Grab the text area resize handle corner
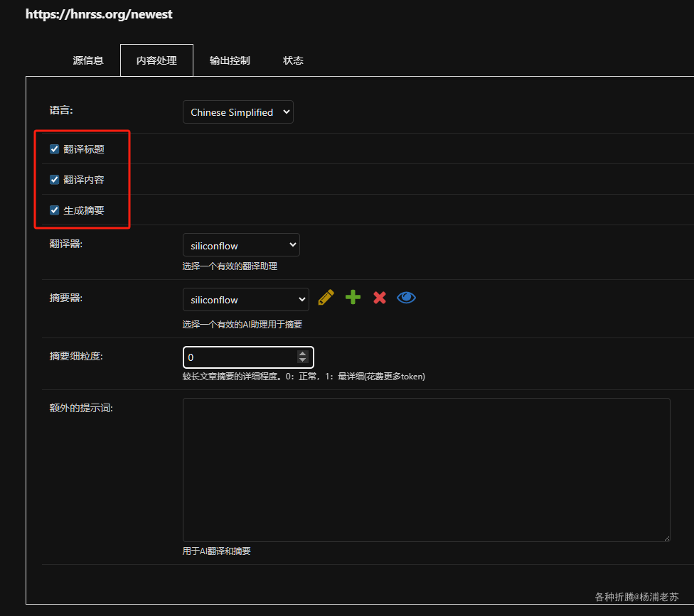This screenshot has height=616, width=694. pos(666,538)
